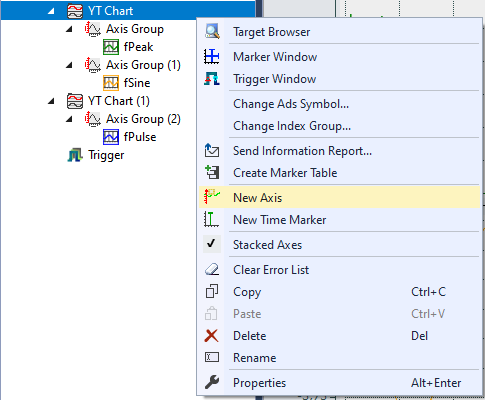Select the fPulse channel
The height and width of the screenshot is (400, 485).
(x=140, y=137)
